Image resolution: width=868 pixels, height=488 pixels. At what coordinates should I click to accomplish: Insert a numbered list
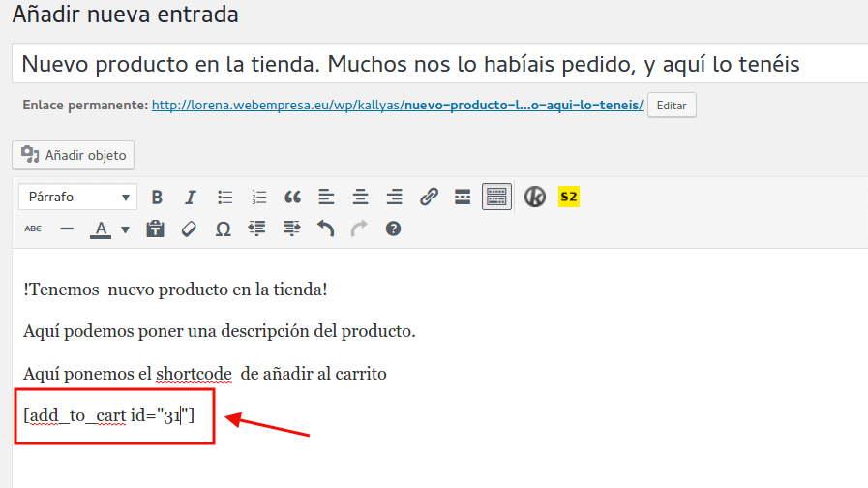[258, 198]
